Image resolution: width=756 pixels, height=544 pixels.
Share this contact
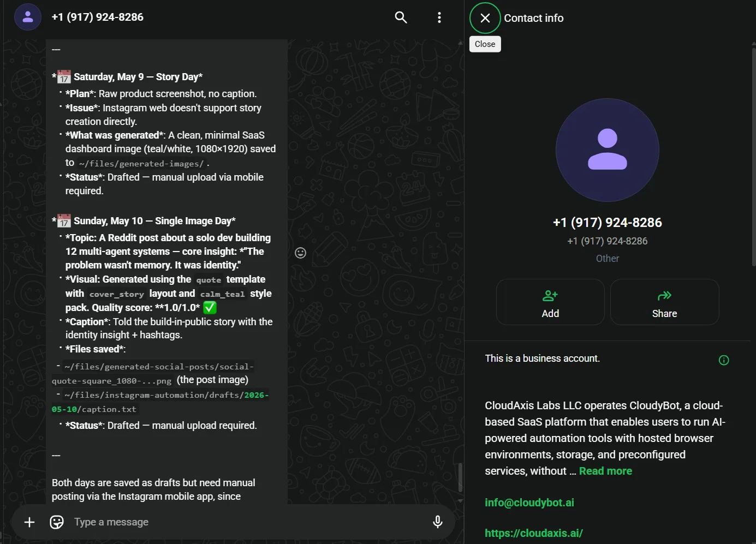(664, 302)
